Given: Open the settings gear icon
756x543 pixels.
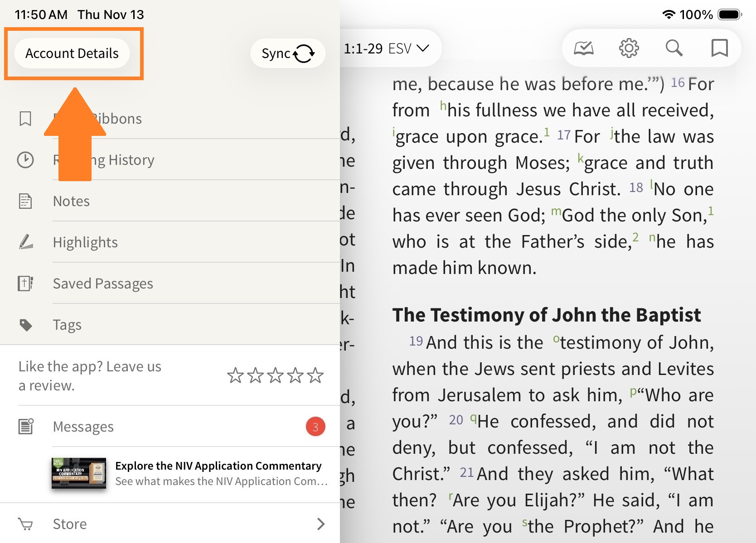Looking at the screenshot, I should click(629, 48).
